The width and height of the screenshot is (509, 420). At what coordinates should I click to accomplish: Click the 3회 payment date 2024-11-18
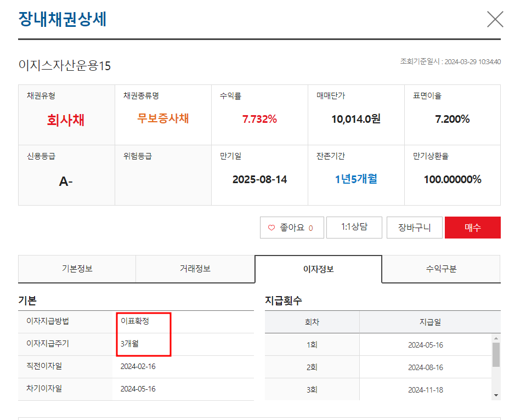coord(426,390)
